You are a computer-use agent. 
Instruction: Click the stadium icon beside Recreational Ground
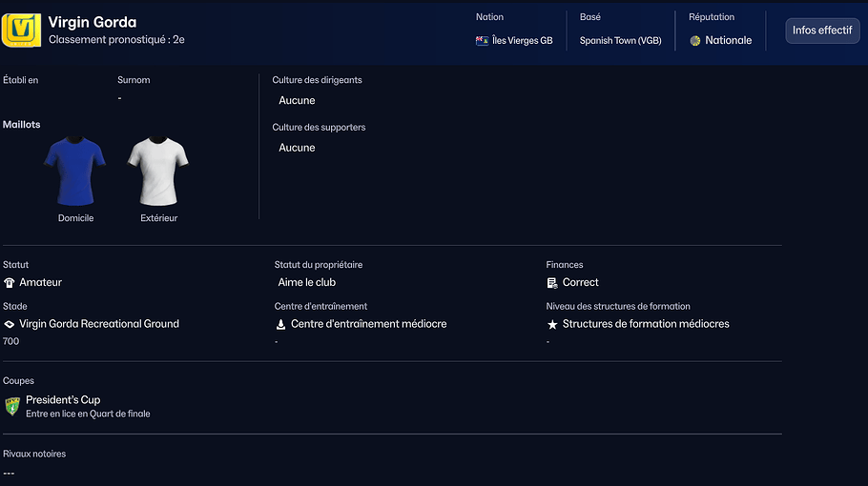10,324
